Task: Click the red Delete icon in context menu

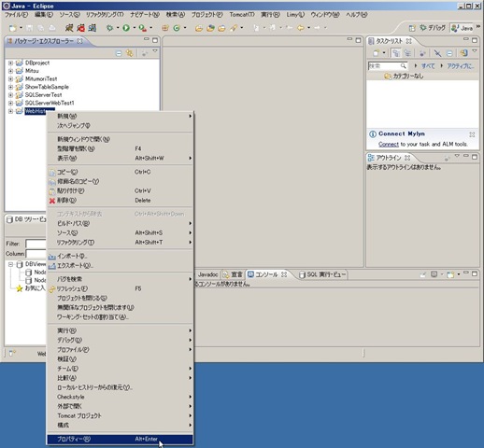Action: coord(52,201)
